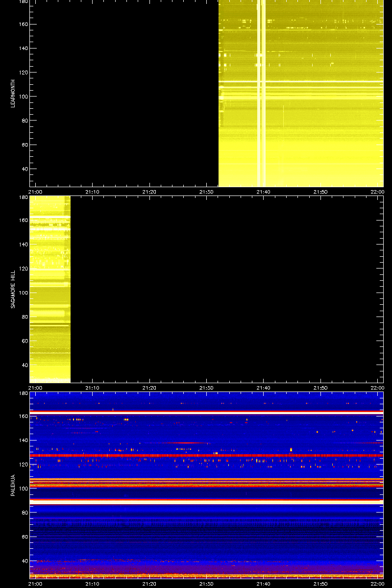
Task: Select the 21:10 tick under Learmonth panel
Action: pos(93,192)
